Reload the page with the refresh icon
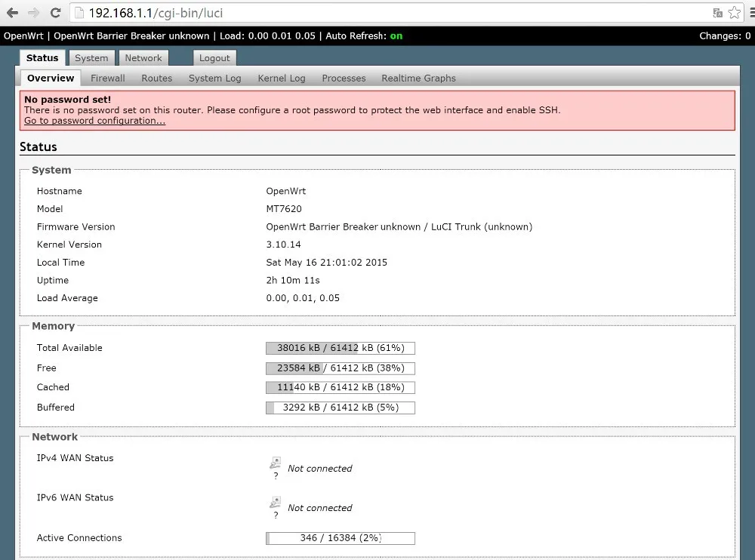Screen dimensions: 755x560 (x=55, y=13)
